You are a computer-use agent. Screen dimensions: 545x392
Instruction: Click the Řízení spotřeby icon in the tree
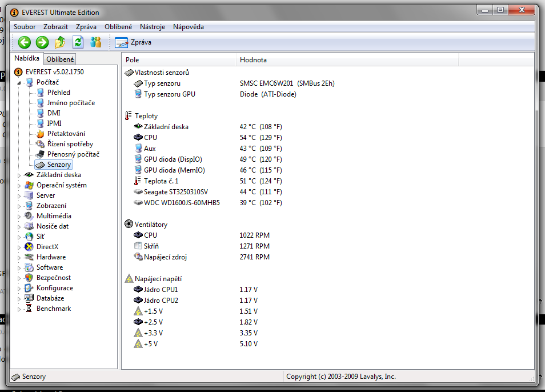tap(41, 144)
